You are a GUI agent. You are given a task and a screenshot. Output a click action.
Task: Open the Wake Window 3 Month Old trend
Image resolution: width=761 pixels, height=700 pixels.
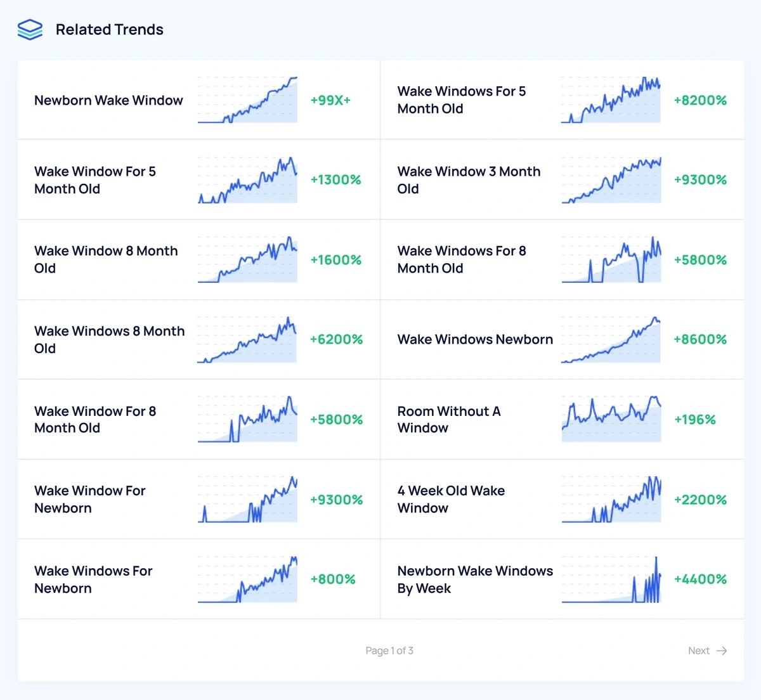coord(469,179)
